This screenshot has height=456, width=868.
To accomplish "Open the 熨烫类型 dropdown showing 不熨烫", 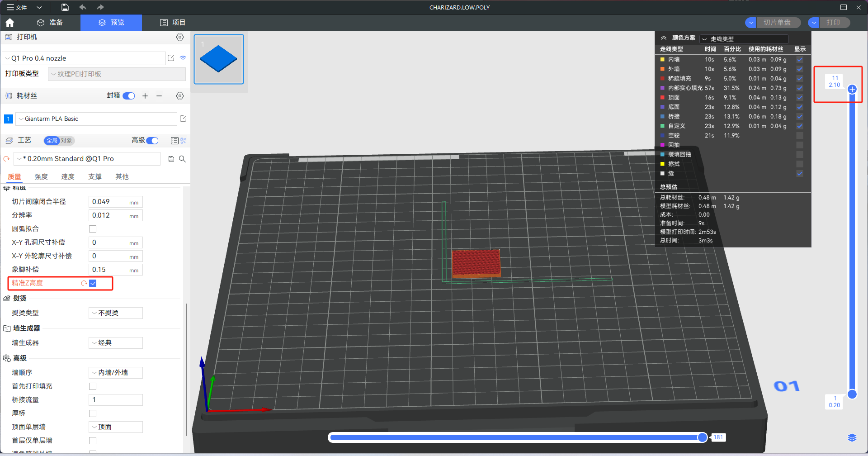I will point(115,313).
